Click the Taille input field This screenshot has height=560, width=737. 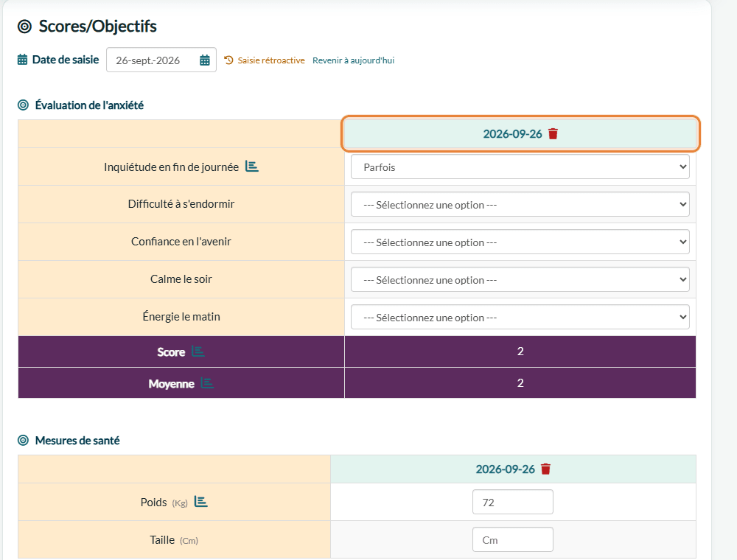(513, 540)
